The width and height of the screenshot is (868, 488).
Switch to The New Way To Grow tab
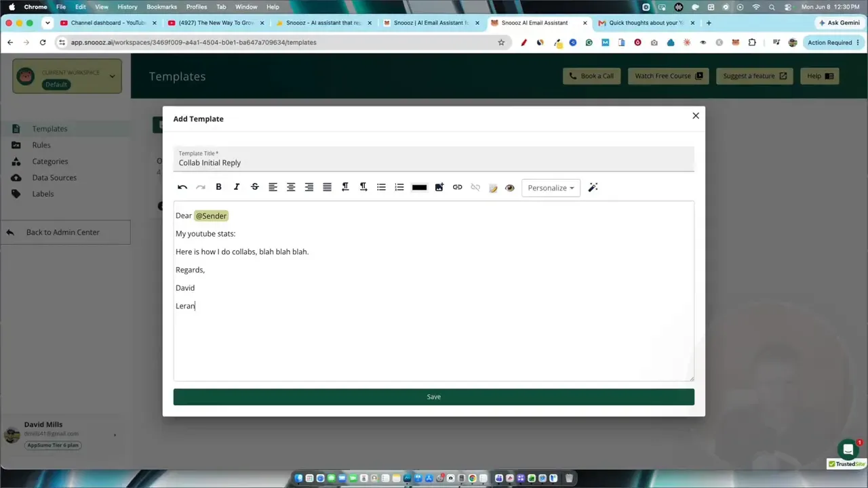[x=216, y=22]
